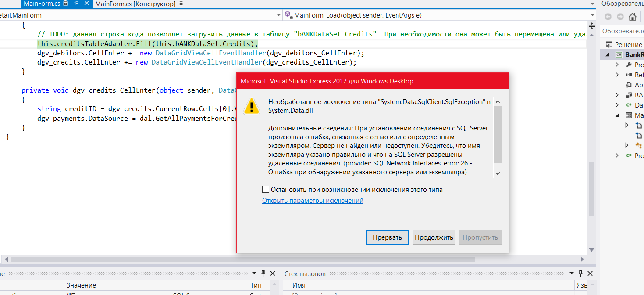This screenshot has width=644, height=295.
Task: Click the orange class icon in the tree
Action: coord(638,145)
